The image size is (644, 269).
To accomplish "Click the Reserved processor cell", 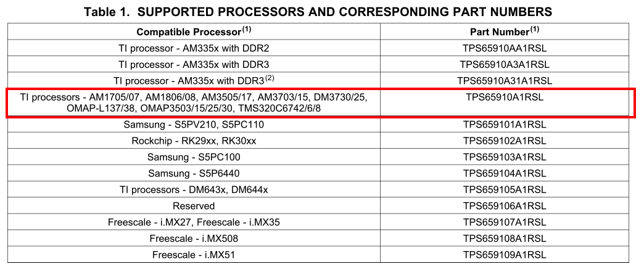I will pos(194,205).
